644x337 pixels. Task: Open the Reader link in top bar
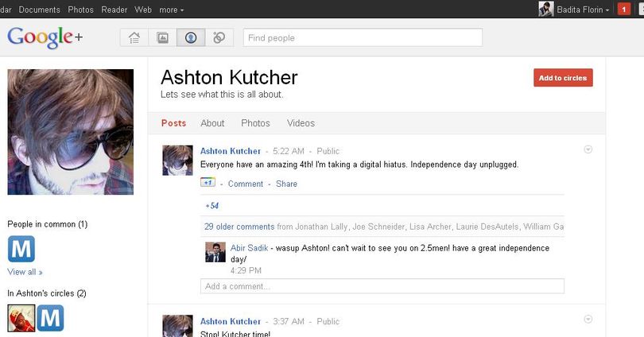coord(114,10)
